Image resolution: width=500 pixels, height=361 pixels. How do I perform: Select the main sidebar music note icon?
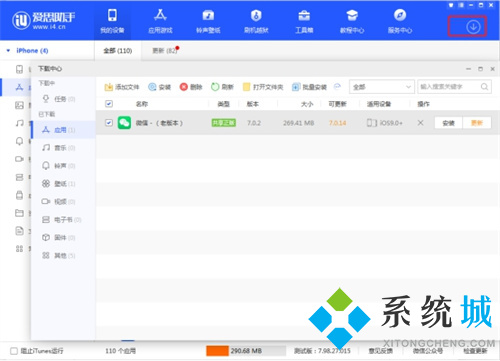pos(19,123)
